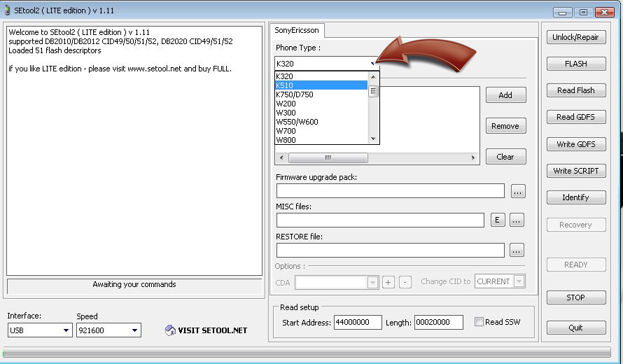623x364 pixels.
Task: Maximize the SEtool2 window
Action: 583,13
